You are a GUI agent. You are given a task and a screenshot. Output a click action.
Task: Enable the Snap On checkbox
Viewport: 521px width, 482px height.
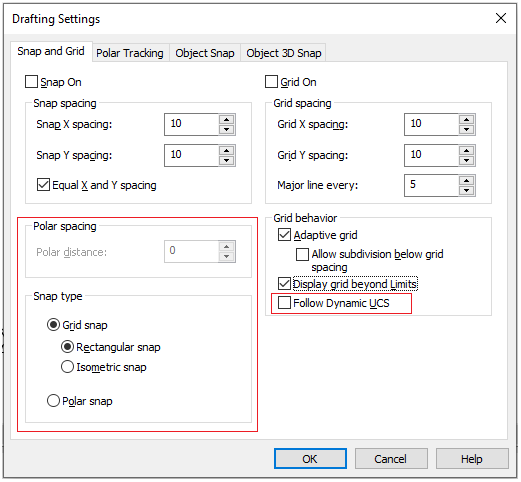pyautogui.click(x=31, y=82)
